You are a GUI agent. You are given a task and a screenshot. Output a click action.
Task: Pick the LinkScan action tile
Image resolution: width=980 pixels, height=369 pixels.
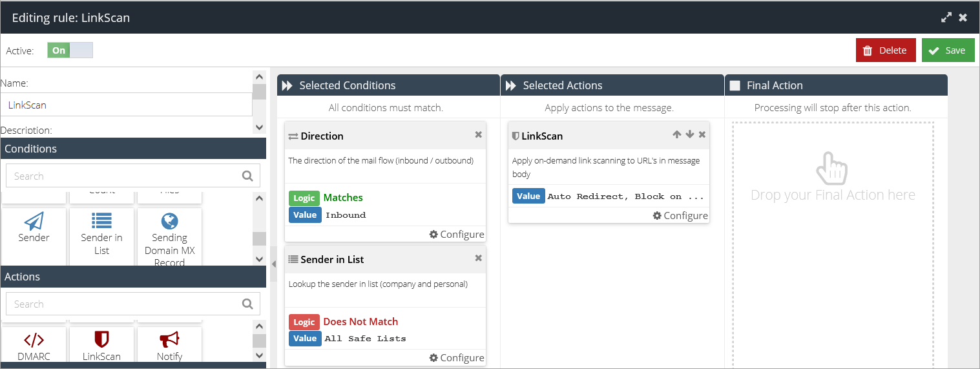tap(101, 345)
